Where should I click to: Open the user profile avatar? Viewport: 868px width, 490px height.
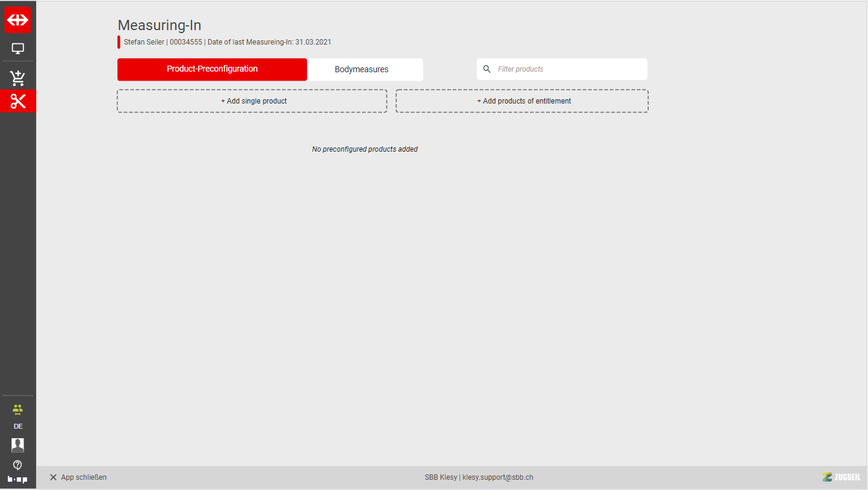click(x=17, y=445)
